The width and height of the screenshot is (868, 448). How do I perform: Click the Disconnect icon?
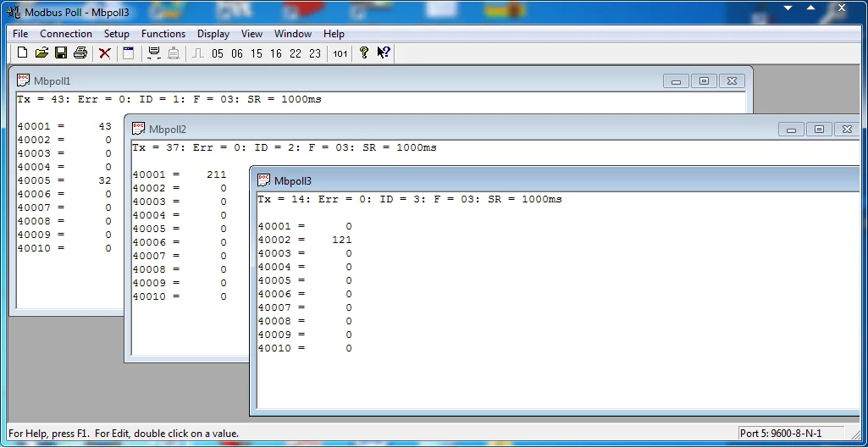tap(174, 53)
